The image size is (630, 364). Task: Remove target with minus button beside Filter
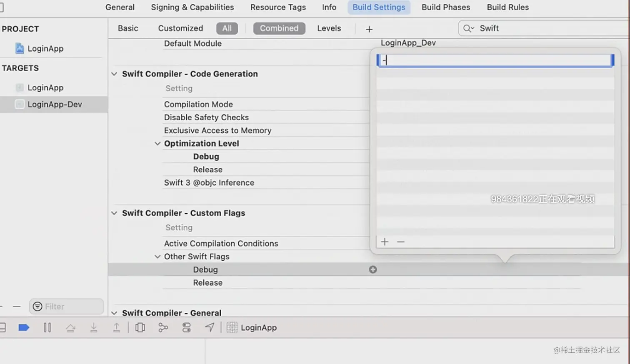click(x=17, y=307)
